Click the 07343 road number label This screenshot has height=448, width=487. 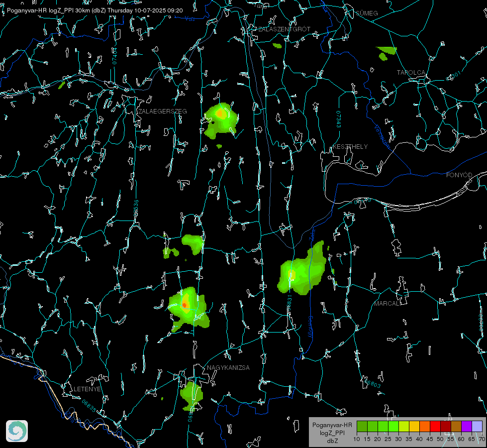coord(339,119)
